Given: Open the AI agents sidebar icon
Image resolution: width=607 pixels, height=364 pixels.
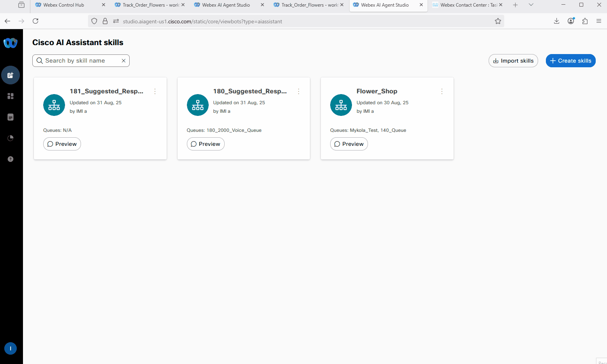Looking at the screenshot, I should (x=11, y=75).
